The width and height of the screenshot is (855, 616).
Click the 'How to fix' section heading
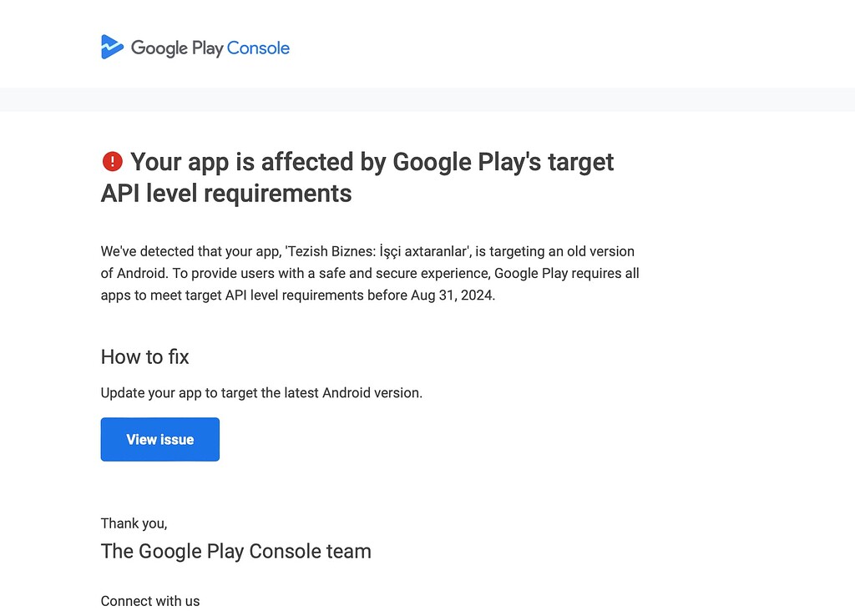(x=144, y=356)
